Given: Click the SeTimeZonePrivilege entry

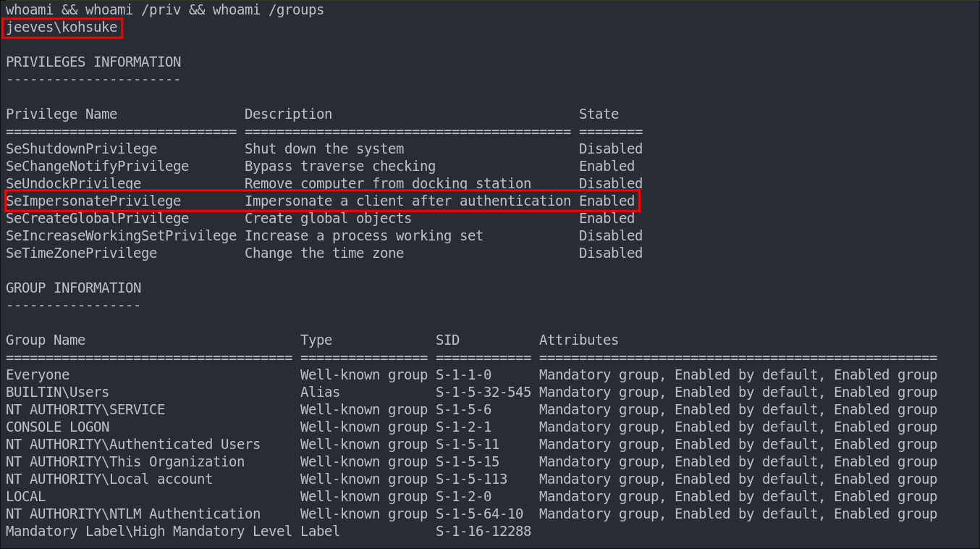Looking at the screenshot, I should (82, 253).
